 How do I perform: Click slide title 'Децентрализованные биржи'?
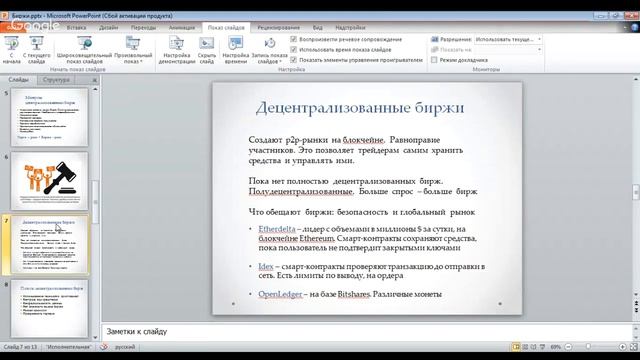pyautogui.click(x=360, y=108)
